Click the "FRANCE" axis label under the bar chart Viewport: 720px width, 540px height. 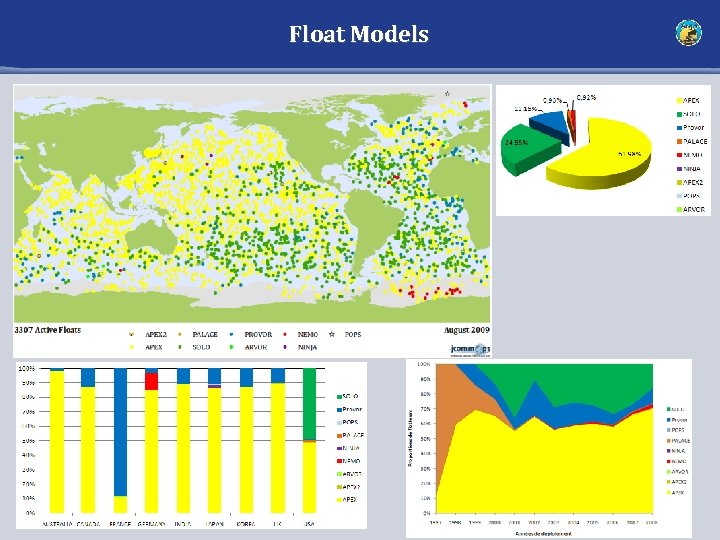pyautogui.click(x=120, y=524)
